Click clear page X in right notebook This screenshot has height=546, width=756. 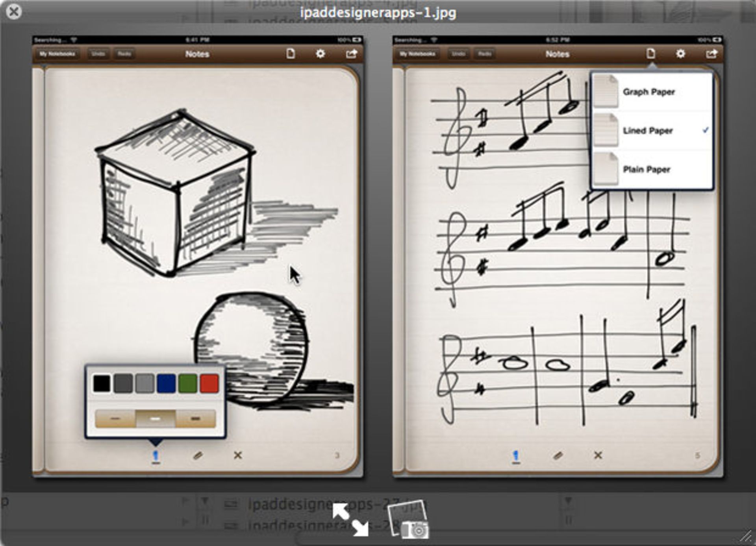598,455
